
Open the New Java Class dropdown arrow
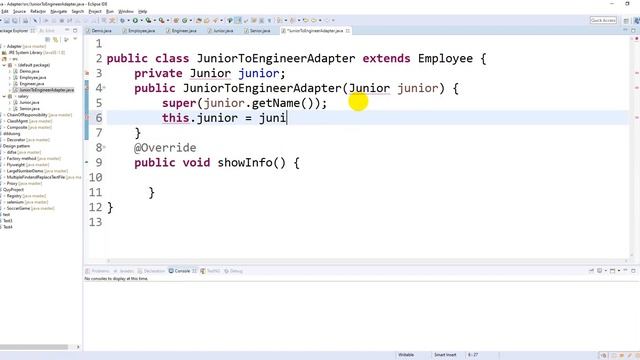[190, 20]
